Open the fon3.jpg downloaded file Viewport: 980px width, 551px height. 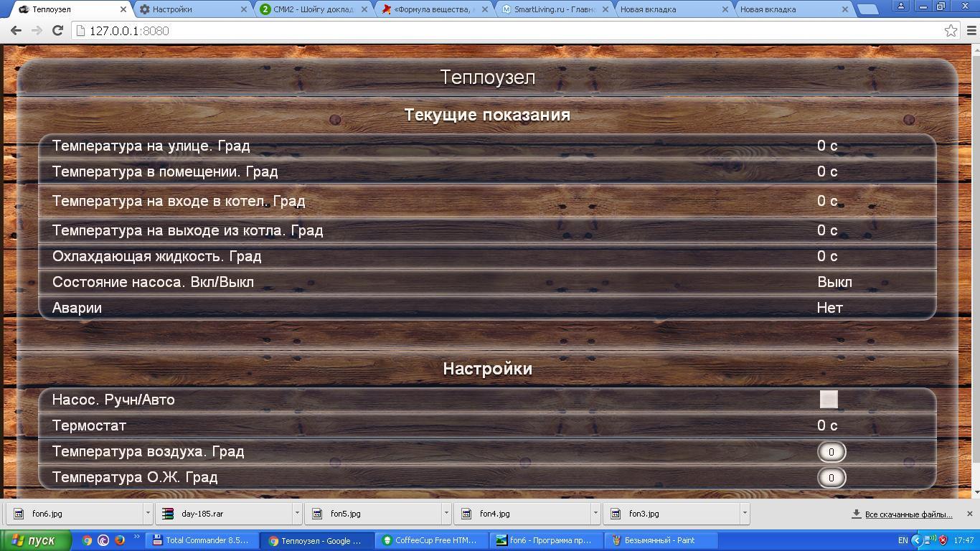672,514
